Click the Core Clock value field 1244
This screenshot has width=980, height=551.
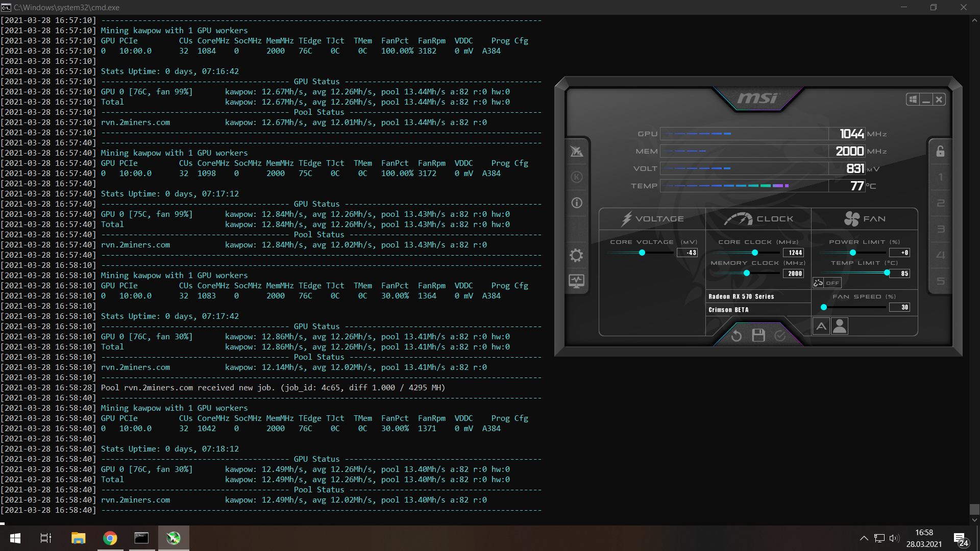794,253
